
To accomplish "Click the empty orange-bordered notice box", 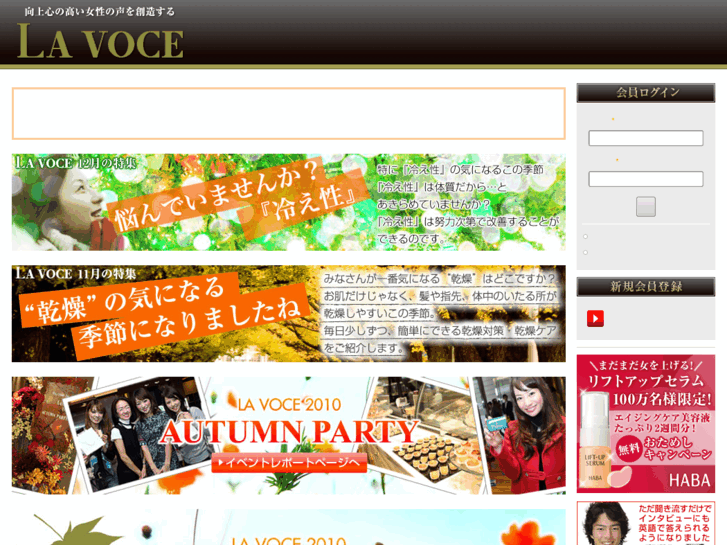I will 288,114.
